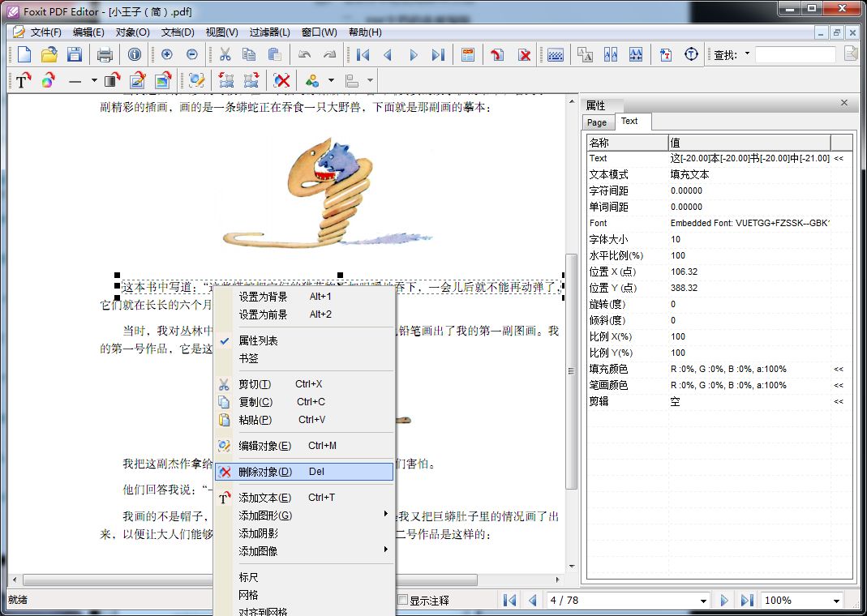
Task: Select the Add Text tool in the toolbar
Action: tap(23, 79)
